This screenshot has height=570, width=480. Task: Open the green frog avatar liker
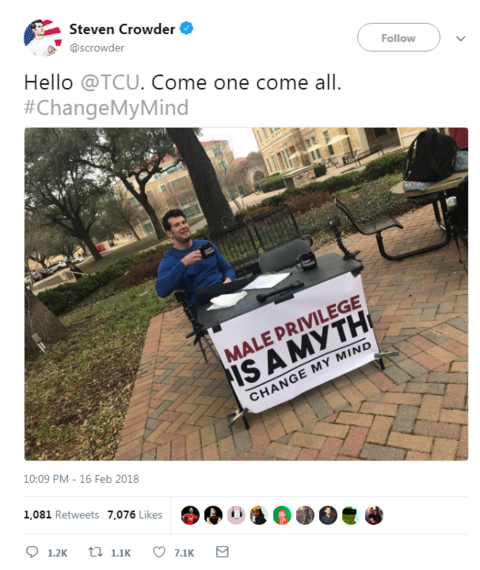pyautogui.click(x=351, y=515)
